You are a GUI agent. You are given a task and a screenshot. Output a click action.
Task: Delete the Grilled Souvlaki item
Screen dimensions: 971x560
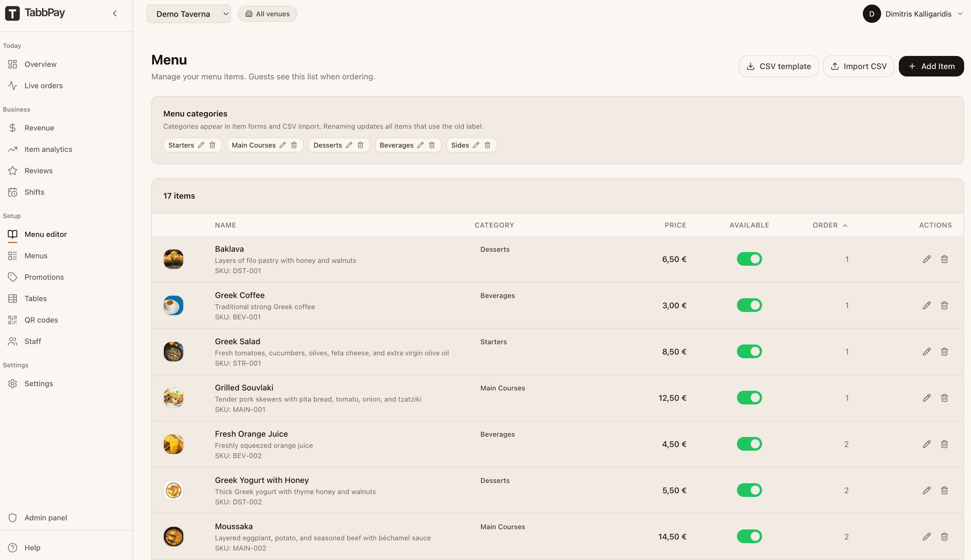click(x=944, y=398)
